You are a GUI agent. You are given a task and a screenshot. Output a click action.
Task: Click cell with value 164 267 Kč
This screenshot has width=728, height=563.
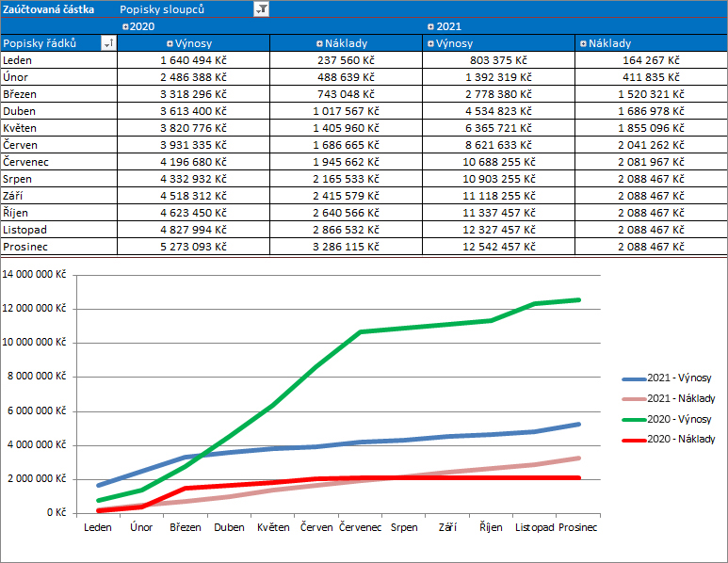[x=652, y=60]
